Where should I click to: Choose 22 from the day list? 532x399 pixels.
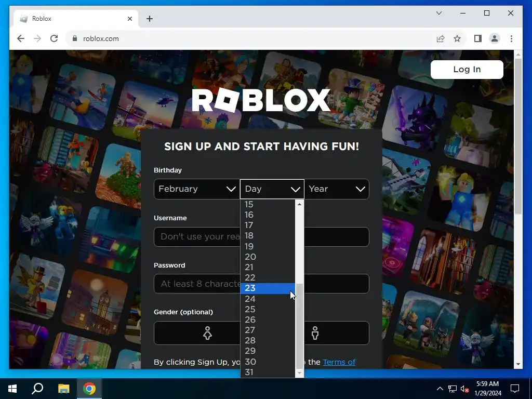pos(268,278)
